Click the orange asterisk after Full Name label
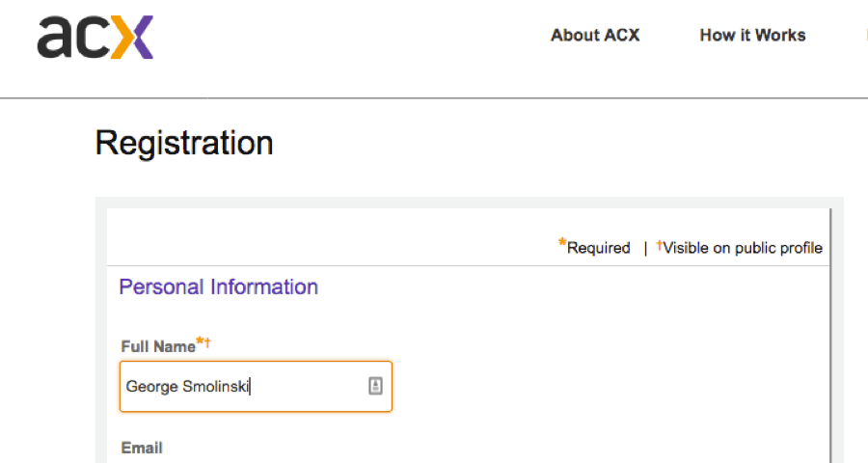 [200, 341]
